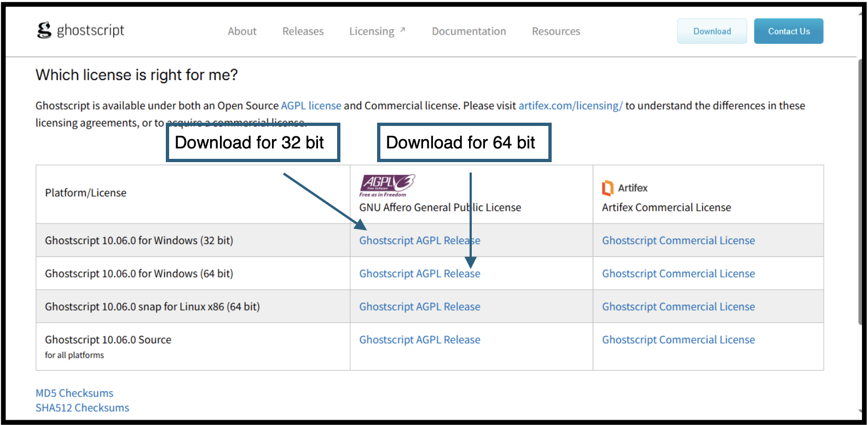Click the Licensing external link arrow icon

coord(403,30)
